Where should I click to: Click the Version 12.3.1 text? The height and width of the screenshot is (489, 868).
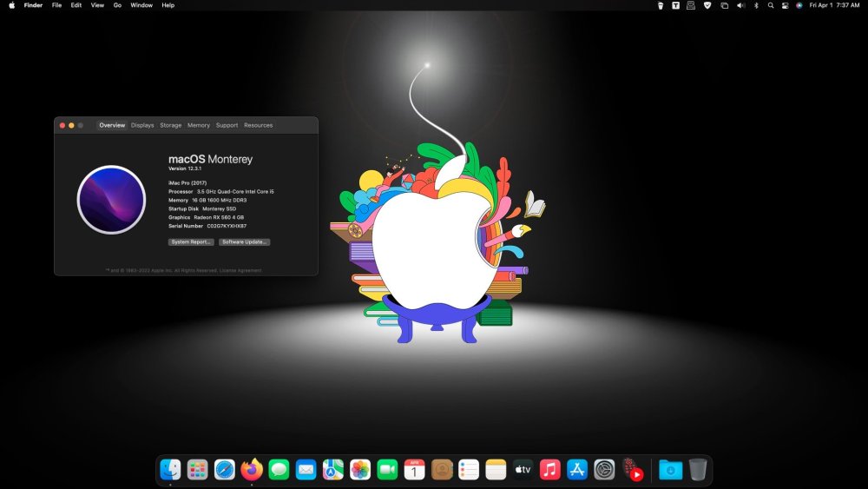pyautogui.click(x=185, y=169)
